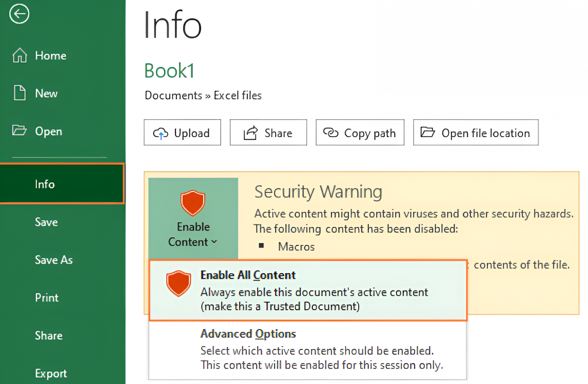Click the Home house icon
The image size is (588, 384).
(19, 55)
